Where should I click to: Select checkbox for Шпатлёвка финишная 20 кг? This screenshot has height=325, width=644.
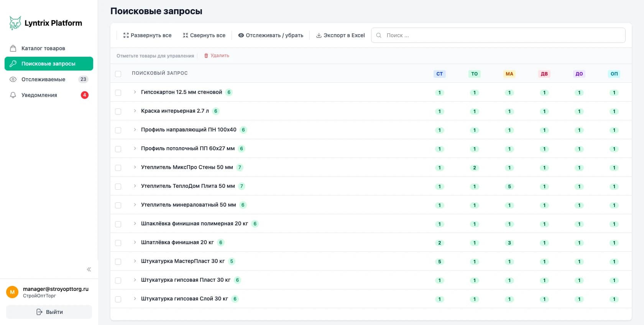coord(118,243)
